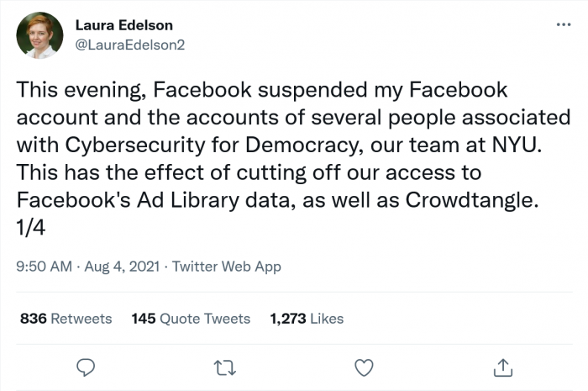View the 836 Retweets list
588x391 pixels.
point(66,319)
